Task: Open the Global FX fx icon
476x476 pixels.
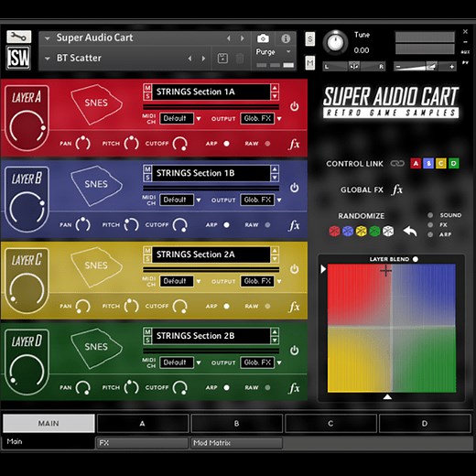Action: point(396,189)
